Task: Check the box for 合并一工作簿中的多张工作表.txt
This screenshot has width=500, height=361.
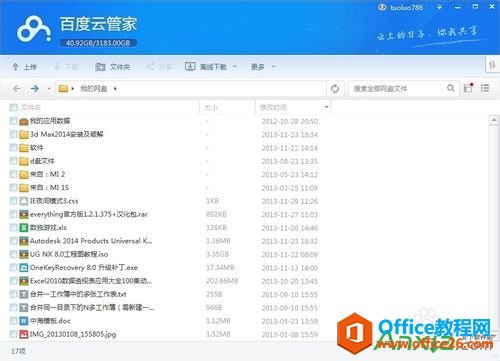Action: 13,294
